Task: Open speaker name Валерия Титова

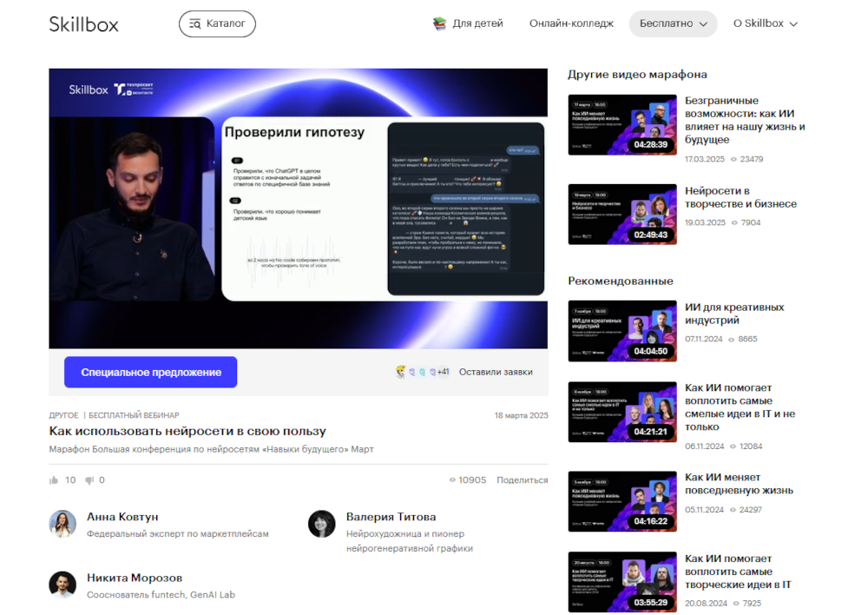Action: coord(391,516)
